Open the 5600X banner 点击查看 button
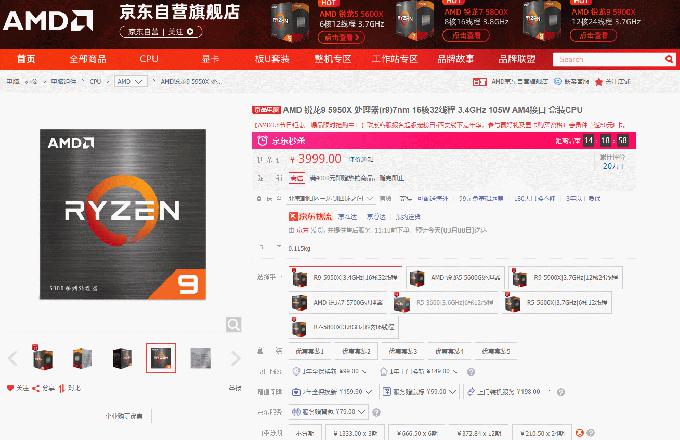 pyautogui.click(x=341, y=37)
